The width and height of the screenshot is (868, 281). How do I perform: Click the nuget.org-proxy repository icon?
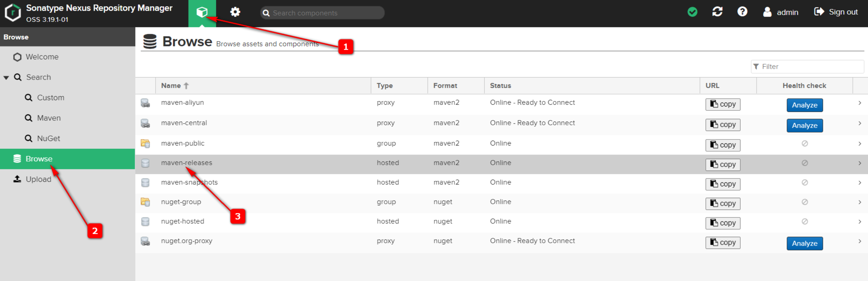point(145,241)
